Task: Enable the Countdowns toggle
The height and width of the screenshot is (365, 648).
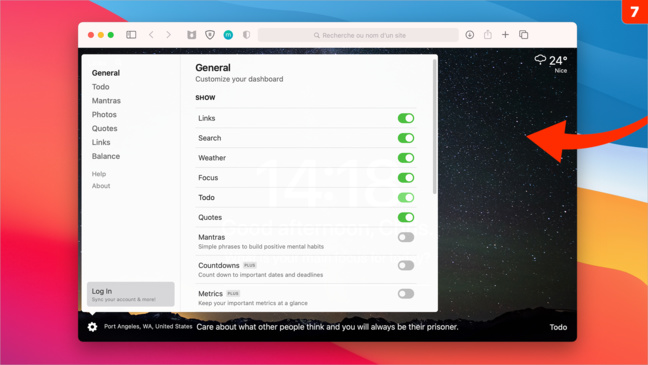Action: (406, 265)
